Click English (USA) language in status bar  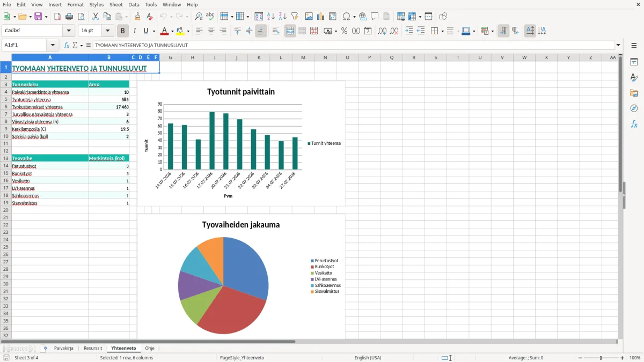[x=368, y=358]
